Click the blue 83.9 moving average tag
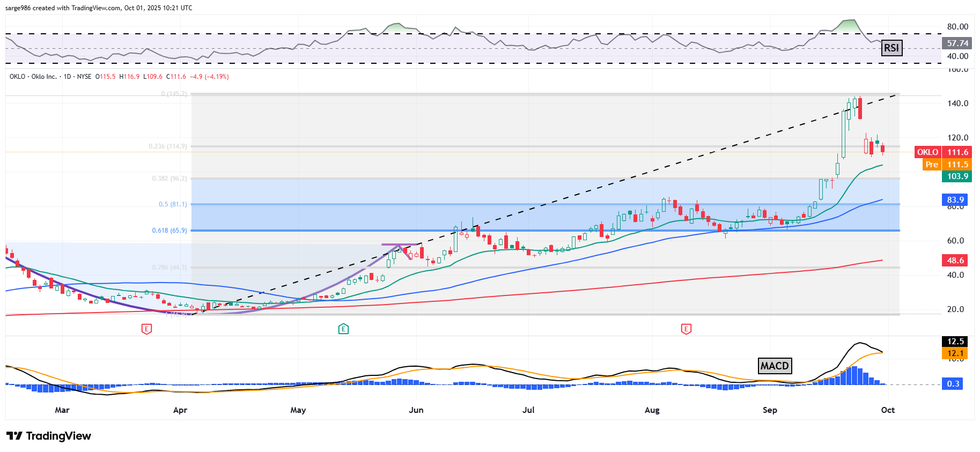Image resolution: width=980 pixels, height=452 pixels. [955, 200]
